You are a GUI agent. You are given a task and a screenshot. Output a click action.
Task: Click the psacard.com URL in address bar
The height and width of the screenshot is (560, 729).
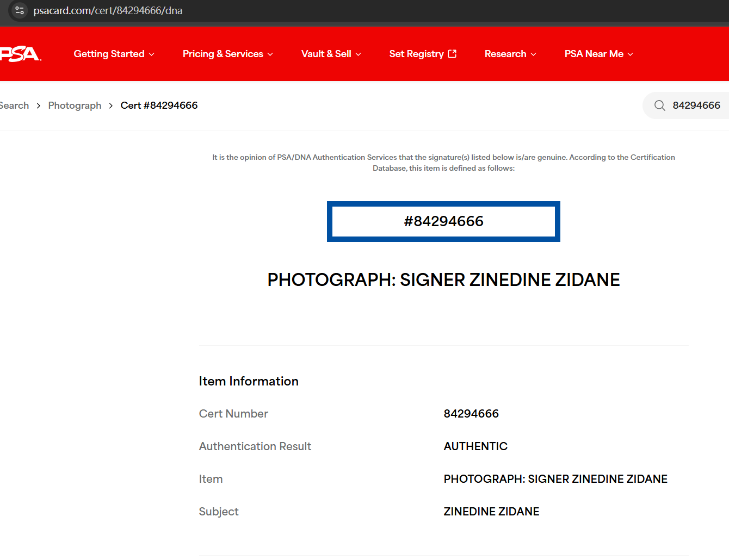click(108, 11)
